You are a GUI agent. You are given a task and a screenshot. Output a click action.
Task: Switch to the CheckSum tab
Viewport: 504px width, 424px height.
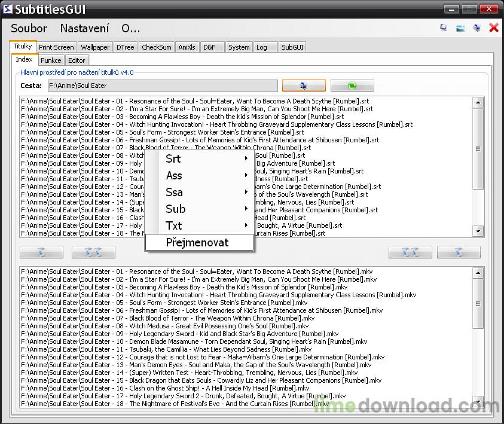tap(157, 47)
